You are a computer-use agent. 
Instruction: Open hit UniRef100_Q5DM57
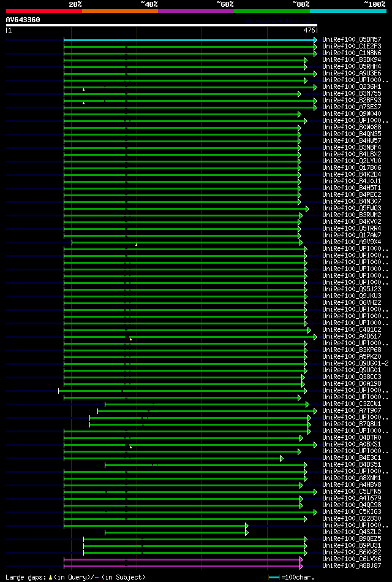(x=352, y=40)
